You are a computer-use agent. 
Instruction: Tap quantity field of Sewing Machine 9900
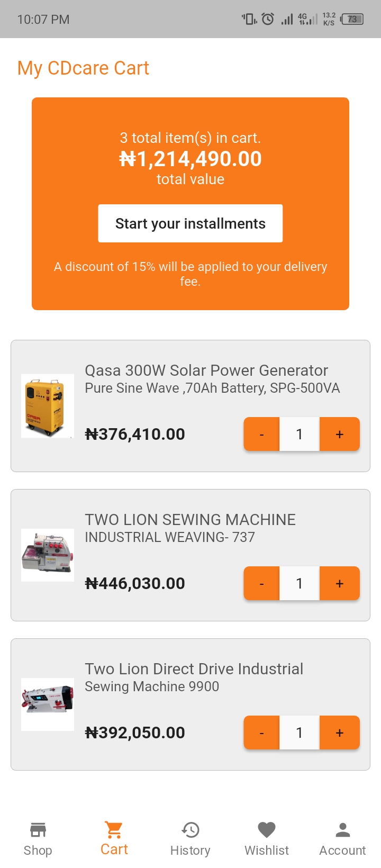300,733
